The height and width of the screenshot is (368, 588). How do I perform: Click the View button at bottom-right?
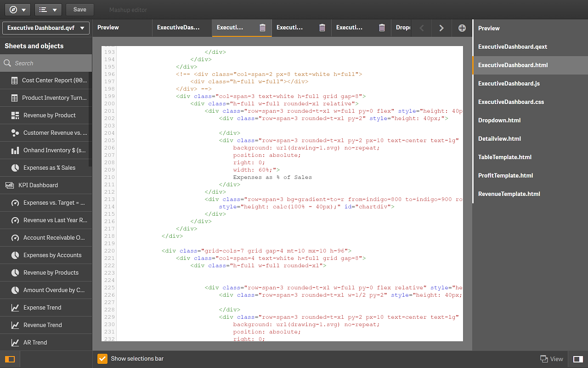(x=551, y=358)
